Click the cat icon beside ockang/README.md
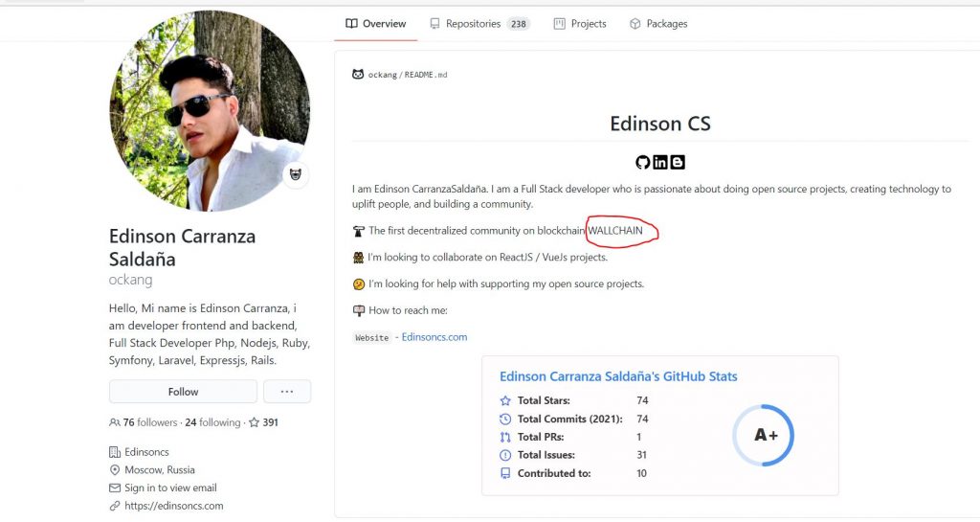 [x=358, y=75]
